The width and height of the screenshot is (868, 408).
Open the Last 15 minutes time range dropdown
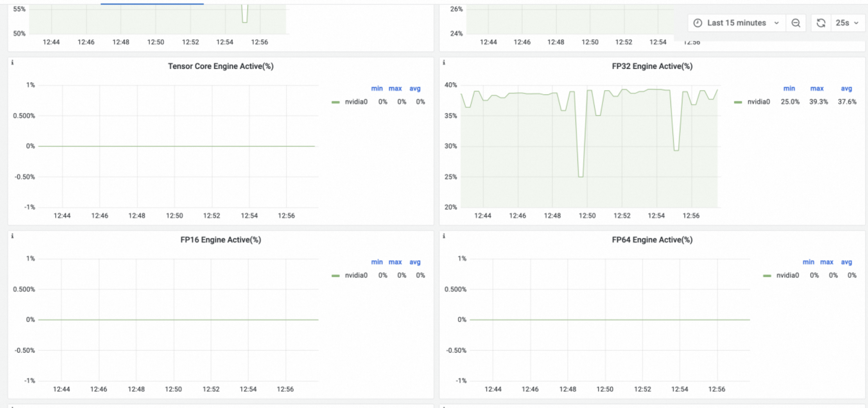736,23
